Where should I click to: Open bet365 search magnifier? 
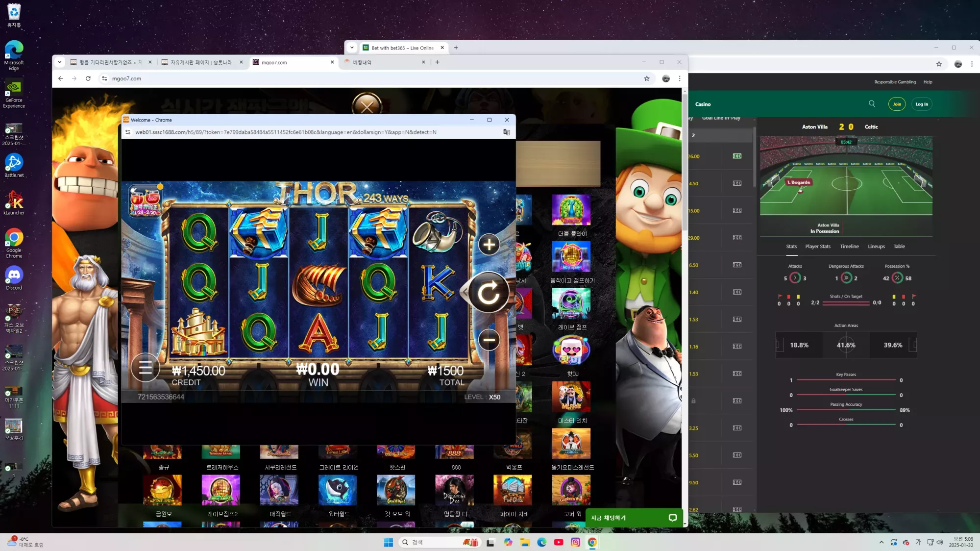click(872, 104)
